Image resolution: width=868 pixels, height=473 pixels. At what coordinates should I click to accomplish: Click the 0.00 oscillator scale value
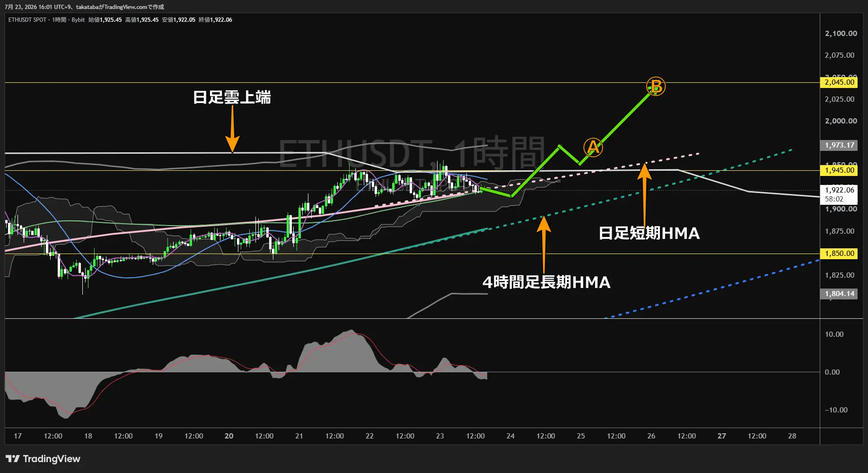coord(832,372)
